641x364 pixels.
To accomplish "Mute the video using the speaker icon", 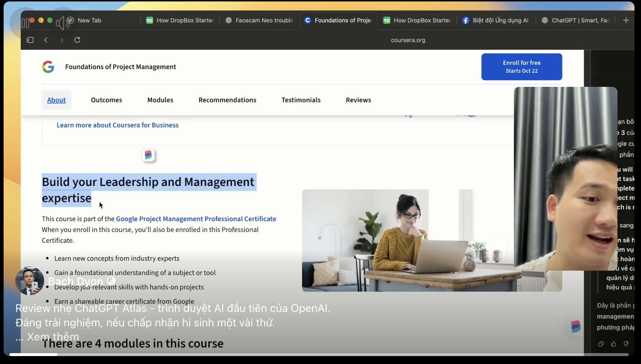I will (62, 23).
